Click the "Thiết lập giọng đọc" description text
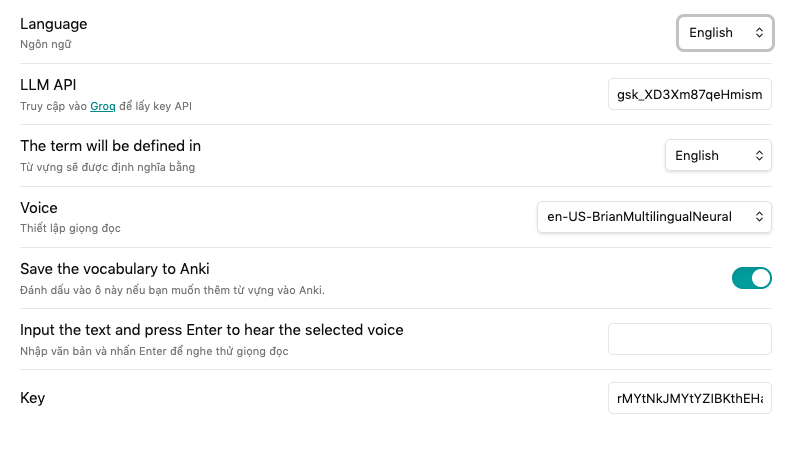This screenshot has height=450, width=794. tap(71, 229)
